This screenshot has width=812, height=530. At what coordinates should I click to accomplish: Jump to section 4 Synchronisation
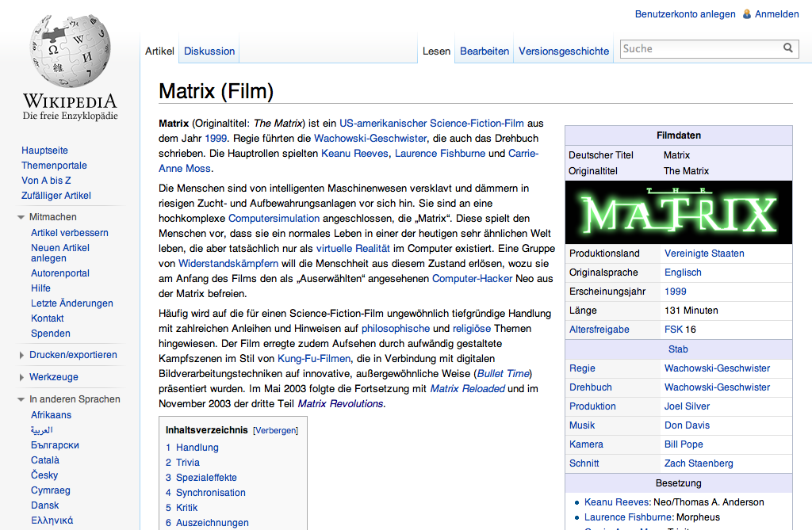pos(205,493)
